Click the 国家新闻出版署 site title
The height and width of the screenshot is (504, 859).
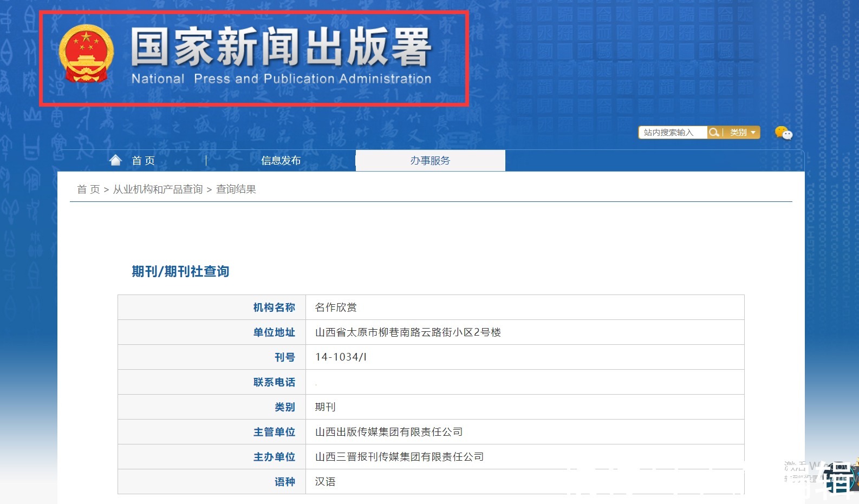tap(281, 47)
